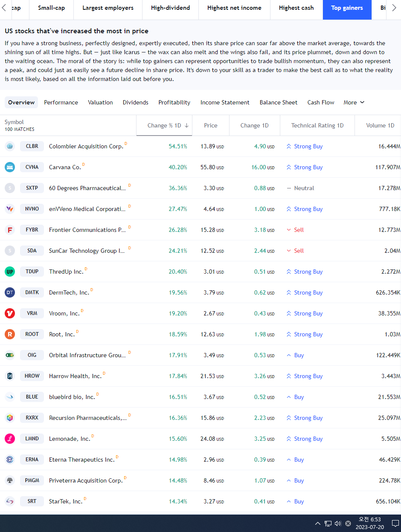The height and width of the screenshot is (532, 401).
Task: Switch to the Valuation column set
Action: [x=100, y=102]
